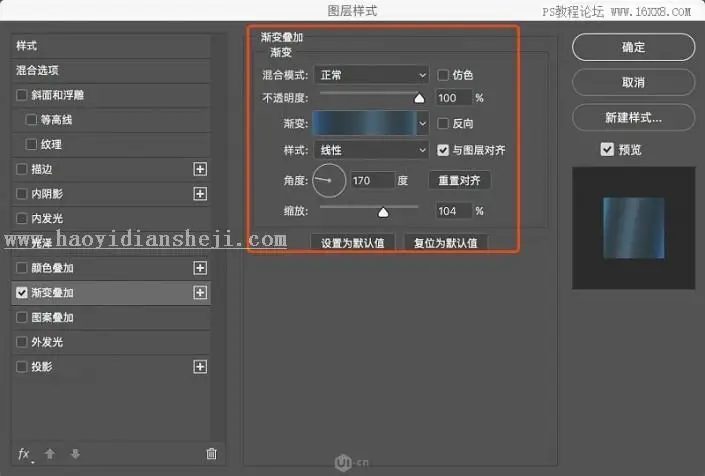This screenshot has height=476, width=705.
Task: Open the 内发光 settings row
Action: 111,219
